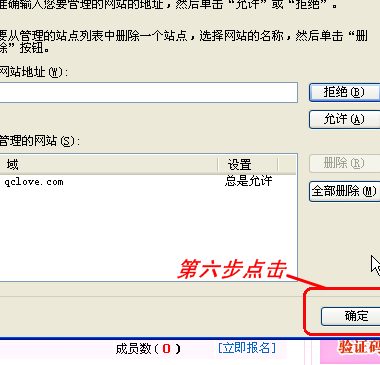Click empty area of managed sites list
Viewport: 380px width, 365px height.
tap(147, 230)
